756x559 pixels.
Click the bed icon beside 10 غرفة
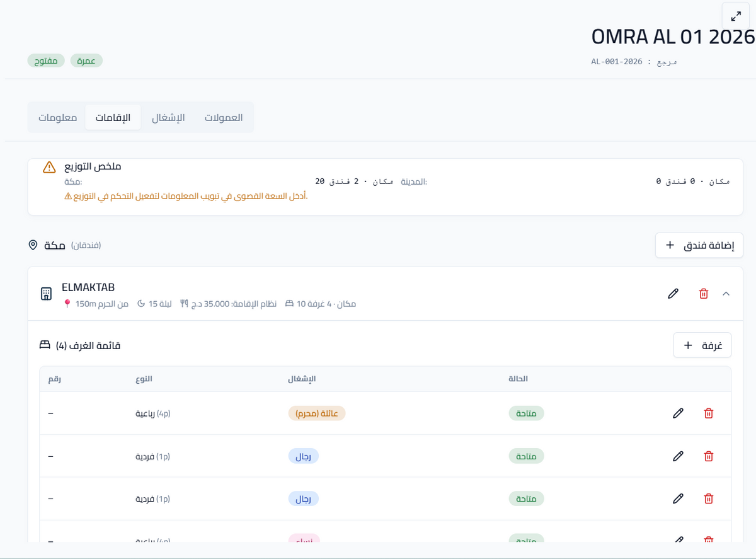289,304
